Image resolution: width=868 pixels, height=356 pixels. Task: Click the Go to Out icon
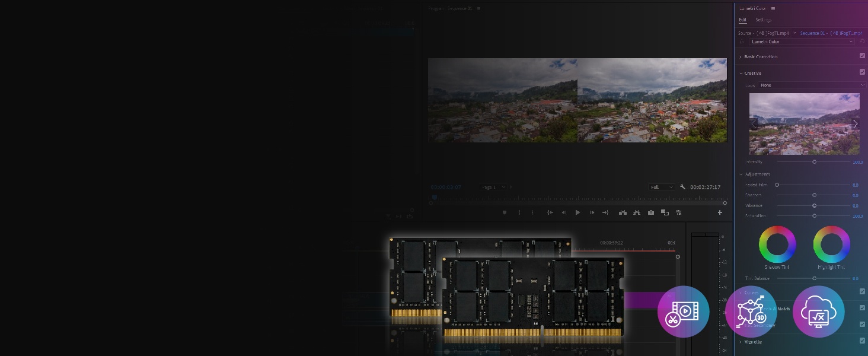click(605, 212)
